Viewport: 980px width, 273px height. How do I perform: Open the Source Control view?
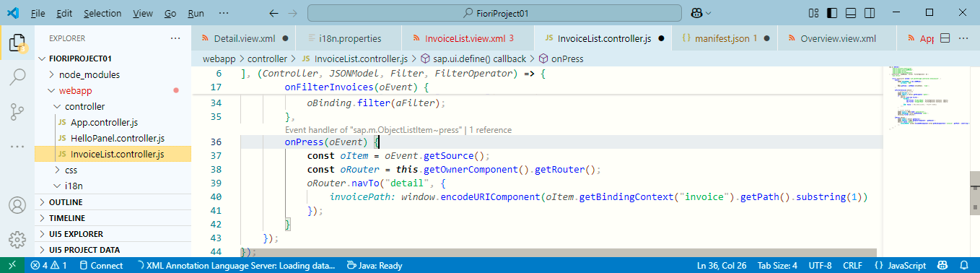(17, 111)
